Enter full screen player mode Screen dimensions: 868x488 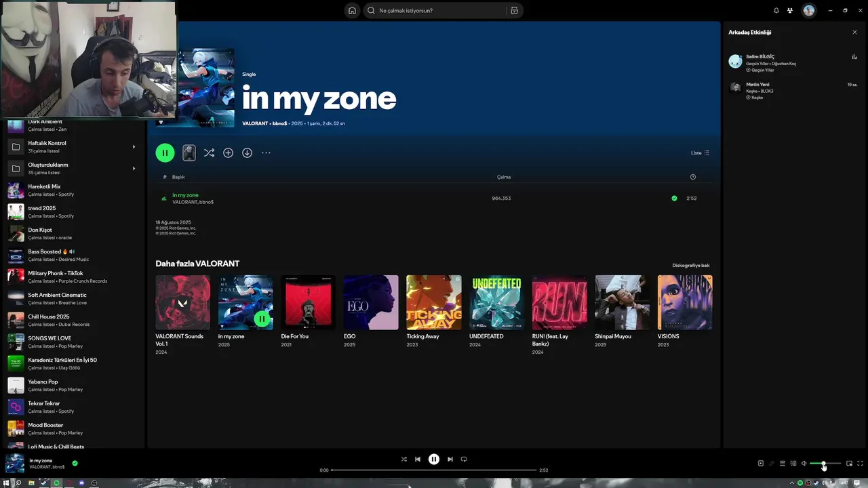tap(860, 464)
